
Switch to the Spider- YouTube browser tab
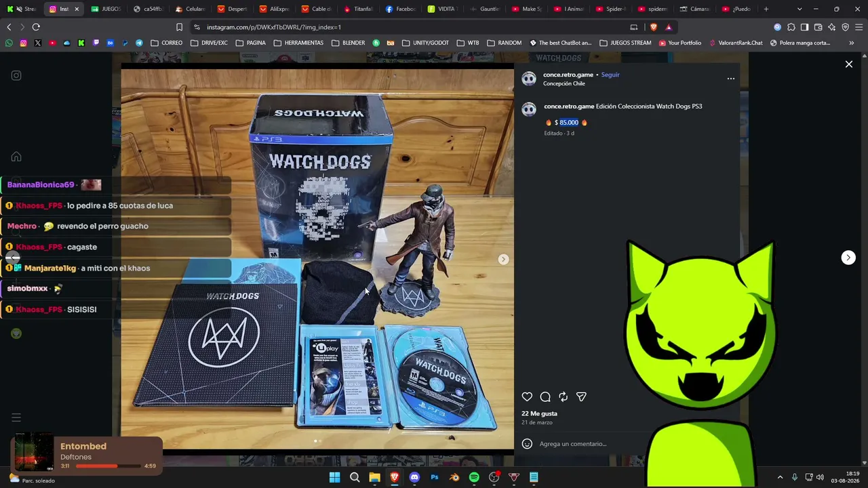(x=610, y=9)
